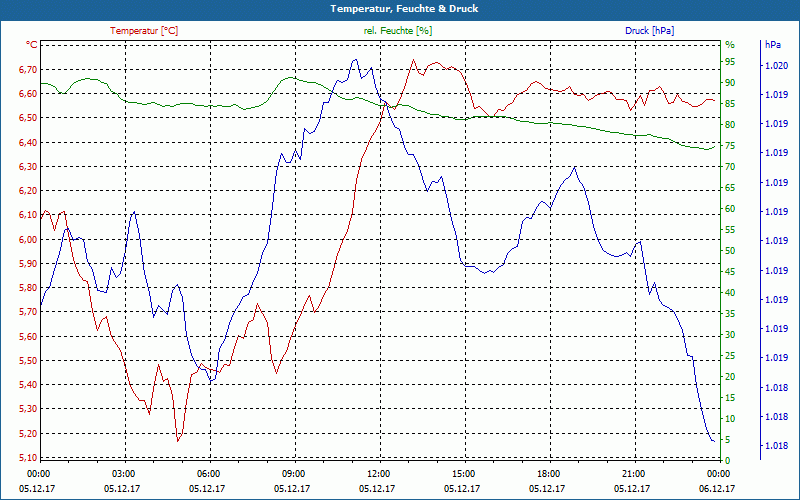Screen dimensions: 800x500
Task: Select the red Temperatur [°C] legend label
Action: coord(144,31)
